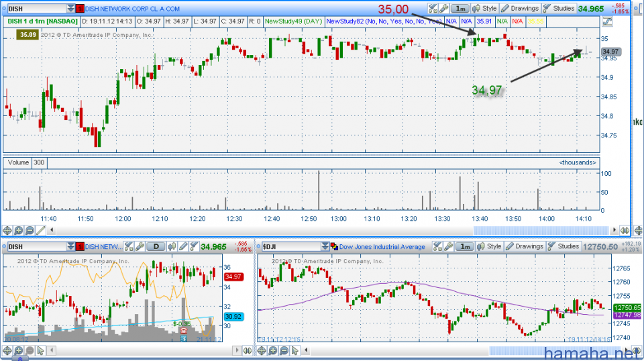Toggle the chart scale icon under Studies
Image resolution: width=644 pixels, height=361 pixels.
[607, 21]
